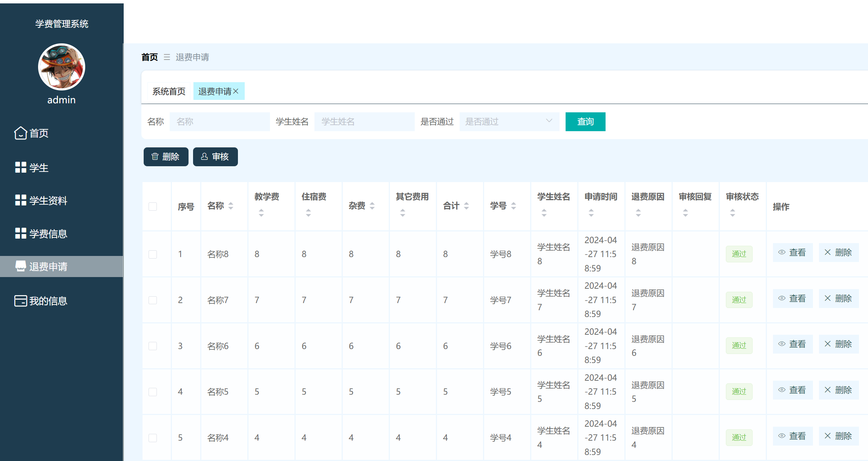Click the 删除 batch delete button
868x461 pixels.
pyautogui.click(x=166, y=157)
